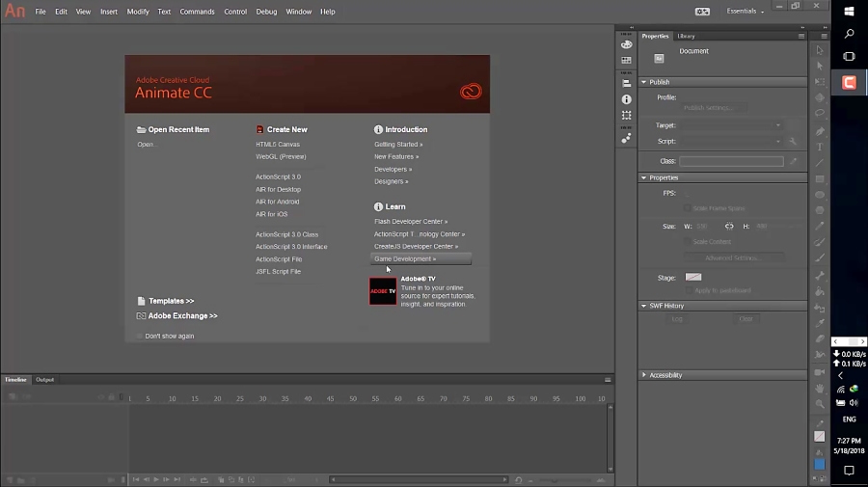The image size is (868, 487).
Task: Collapse the SWF History section
Action: coord(643,306)
